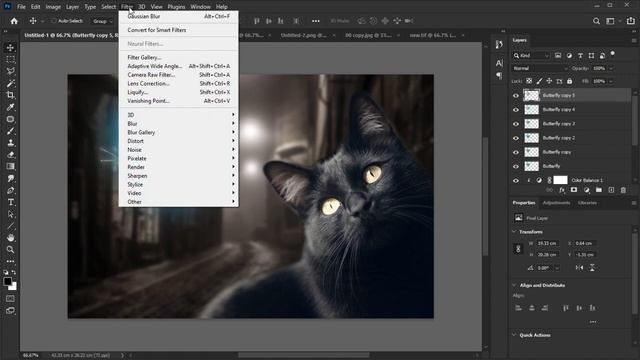This screenshot has height=360, width=640.
Task: Select the Magic Wand tool
Action: pyautogui.click(x=10, y=83)
